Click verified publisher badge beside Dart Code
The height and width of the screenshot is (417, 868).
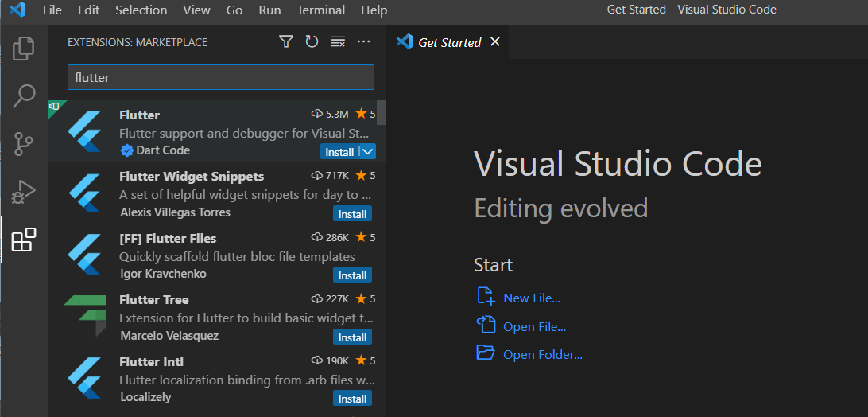126,150
